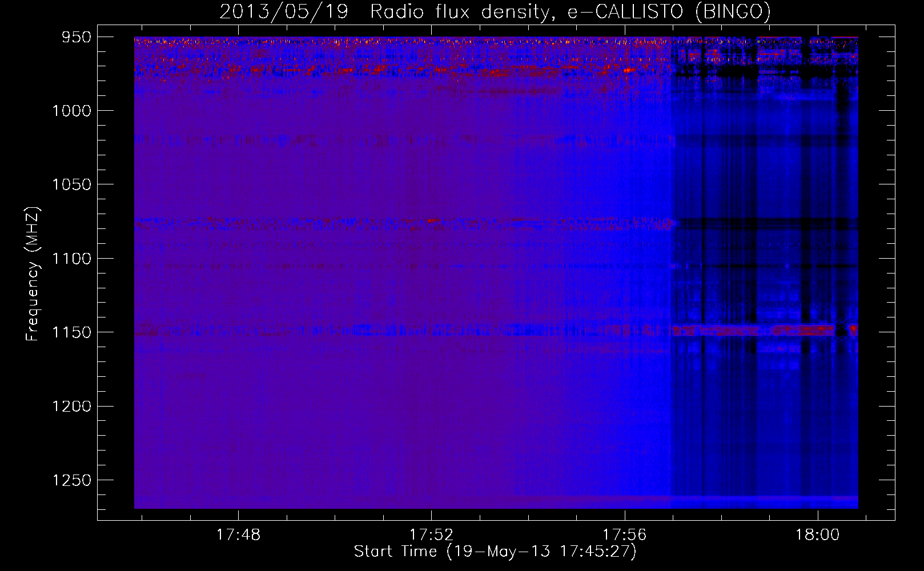
Task: Select the 1150 frequency axis label
Action: pyautogui.click(x=71, y=332)
